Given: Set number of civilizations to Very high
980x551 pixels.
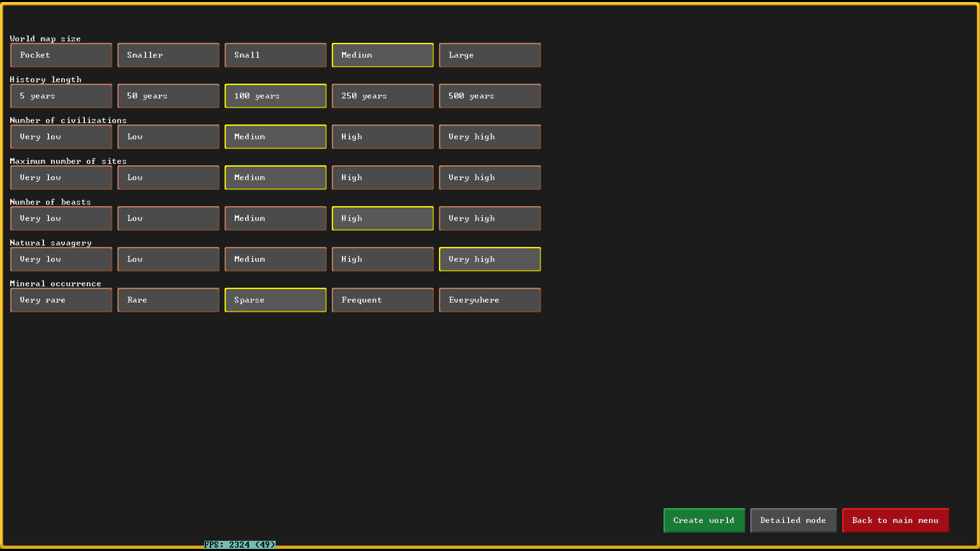Looking at the screenshot, I should [490, 137].
